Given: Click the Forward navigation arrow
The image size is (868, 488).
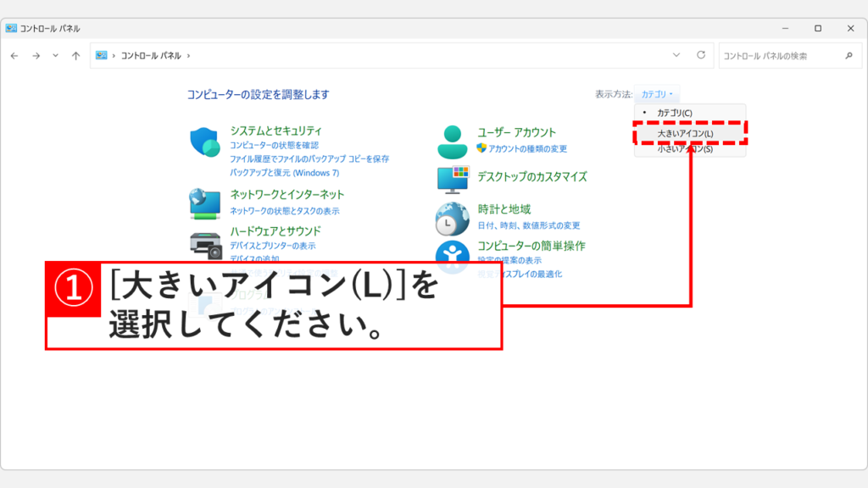Looking at the screenshot, I should pos(36,56).
